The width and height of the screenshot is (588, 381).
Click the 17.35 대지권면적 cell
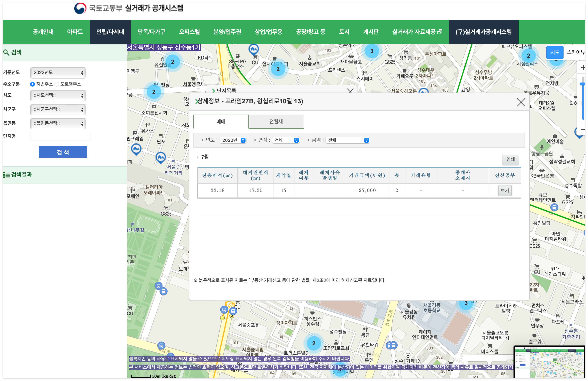point(256,190)
